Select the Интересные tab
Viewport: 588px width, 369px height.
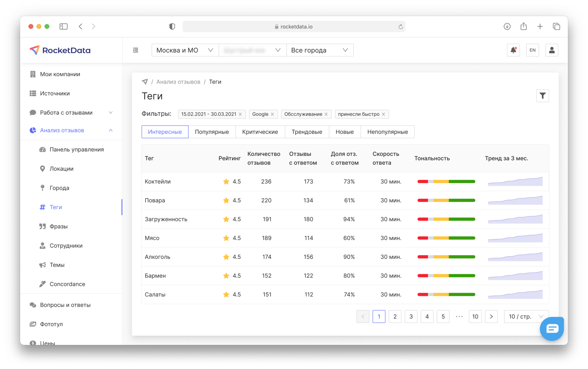(165, 132)
